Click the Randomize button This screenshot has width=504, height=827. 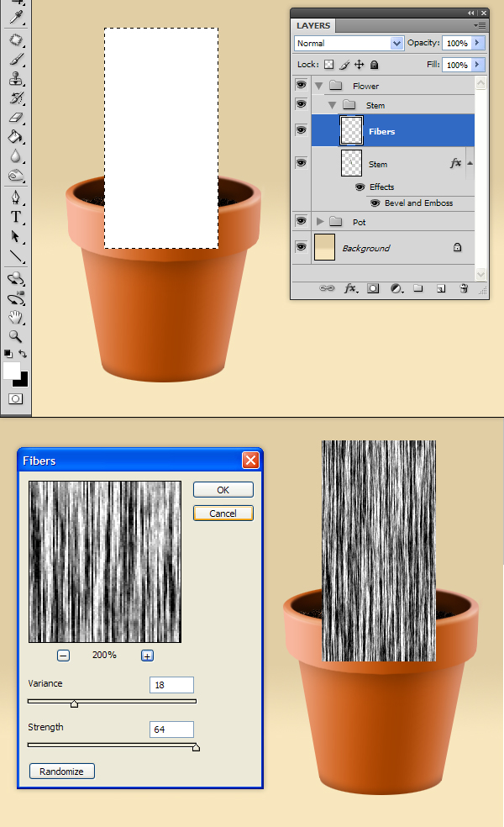coord(62,771)
